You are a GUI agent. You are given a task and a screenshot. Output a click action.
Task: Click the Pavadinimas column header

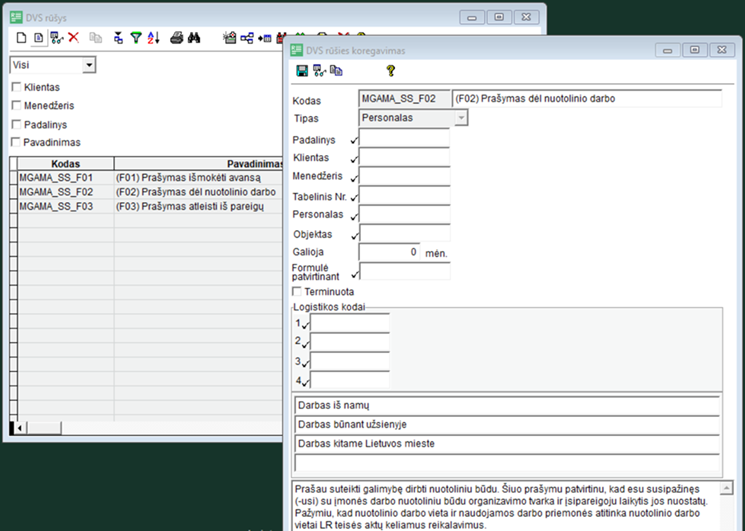(200, 163)
